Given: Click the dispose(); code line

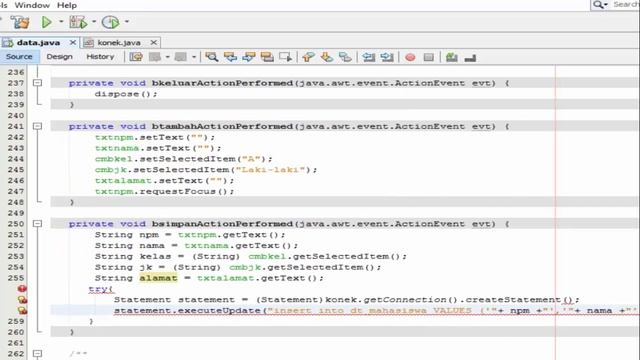Looking at the screenshot, I should tap(126, 94).
